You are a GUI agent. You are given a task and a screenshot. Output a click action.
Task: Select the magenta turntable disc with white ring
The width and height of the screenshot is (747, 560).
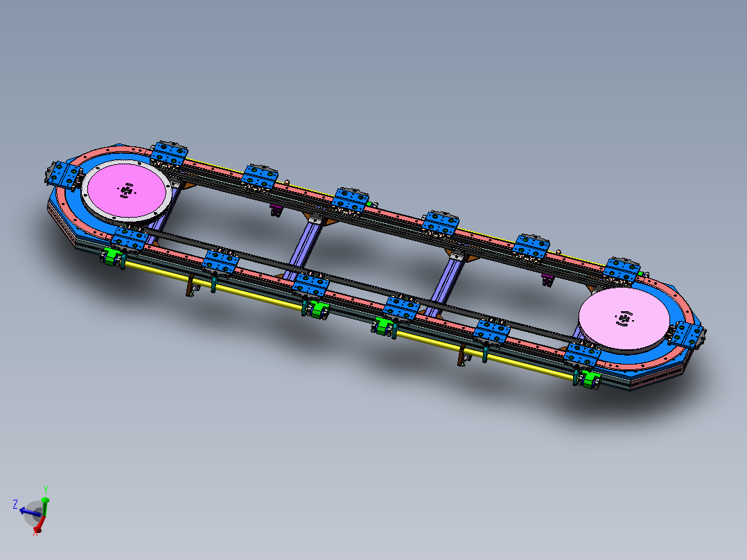click(x=126, y=191)
